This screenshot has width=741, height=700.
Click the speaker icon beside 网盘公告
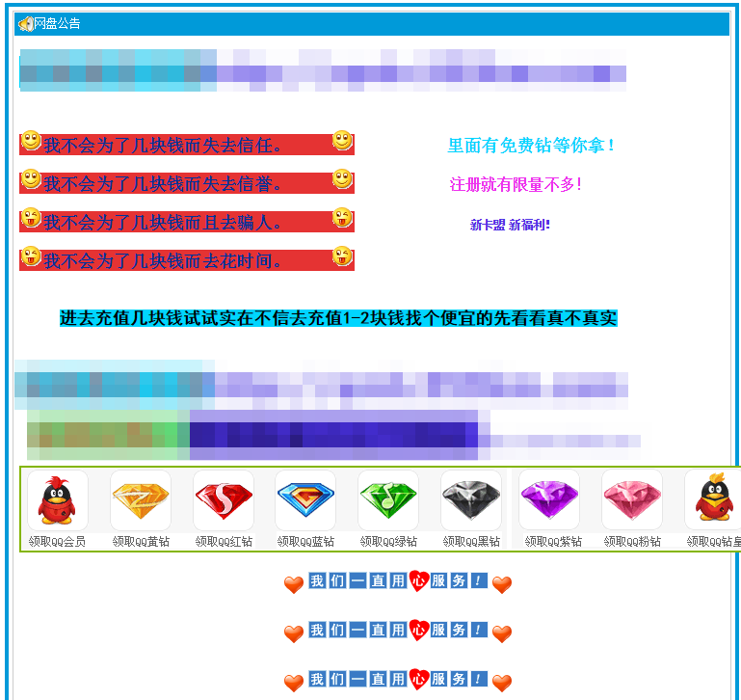click(x=25, y=24)
